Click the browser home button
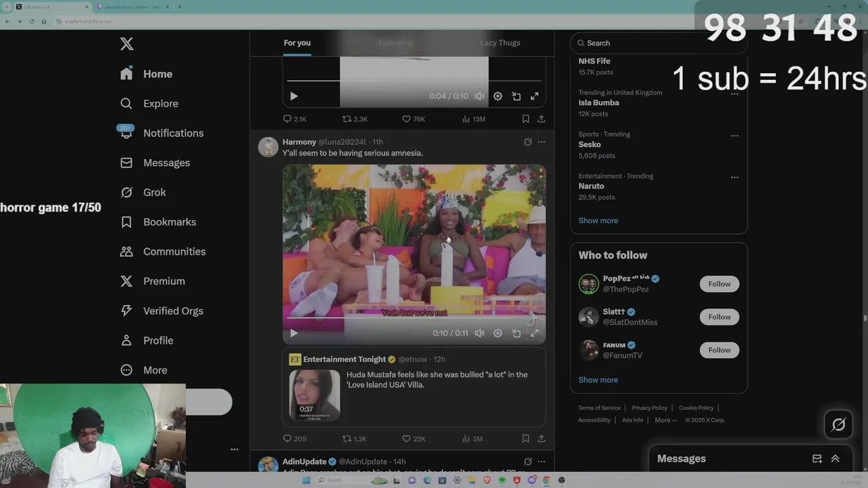 click(x=44, y=22)
